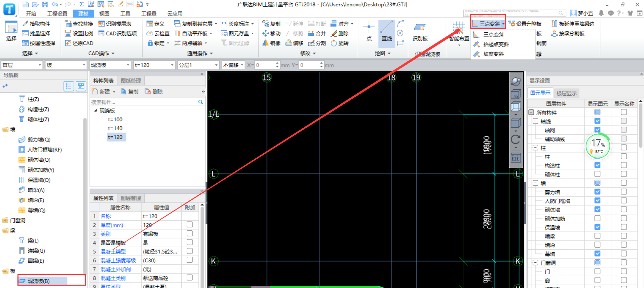Open the 不偏移 offset mode dropdown

233,65
